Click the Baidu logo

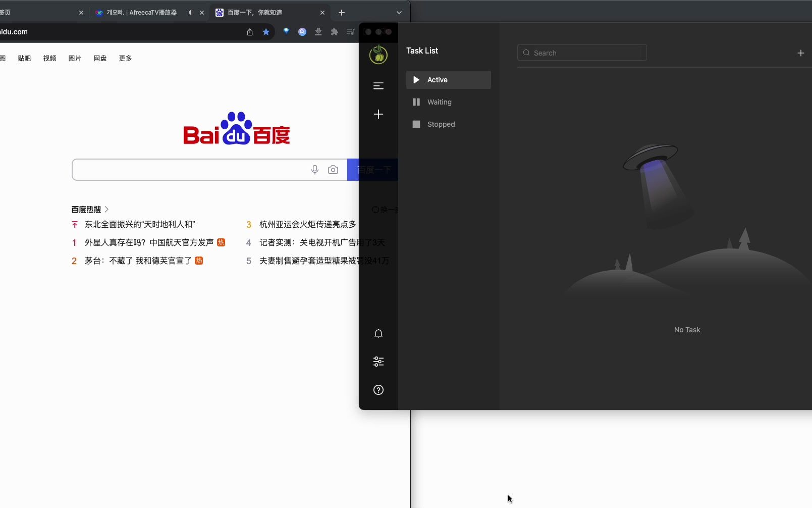(236, 128)
